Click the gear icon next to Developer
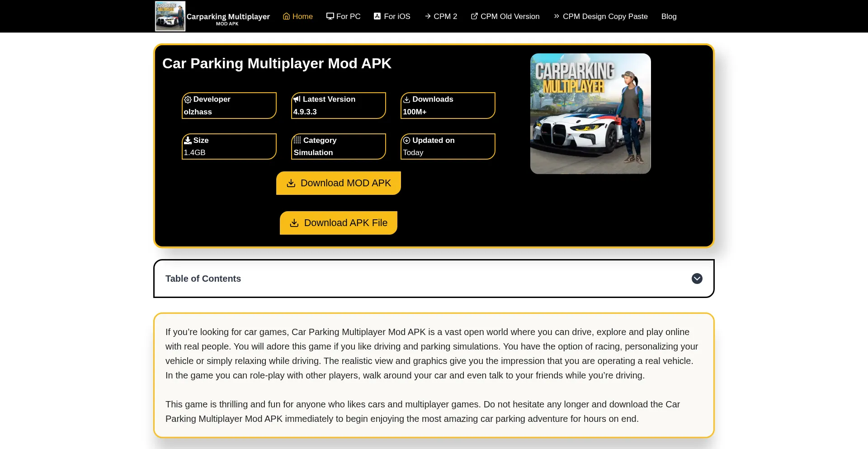 click(x=188, y=99)
